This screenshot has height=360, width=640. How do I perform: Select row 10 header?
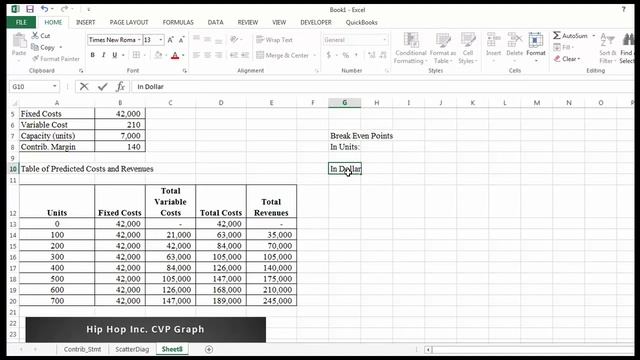(13, 169)
